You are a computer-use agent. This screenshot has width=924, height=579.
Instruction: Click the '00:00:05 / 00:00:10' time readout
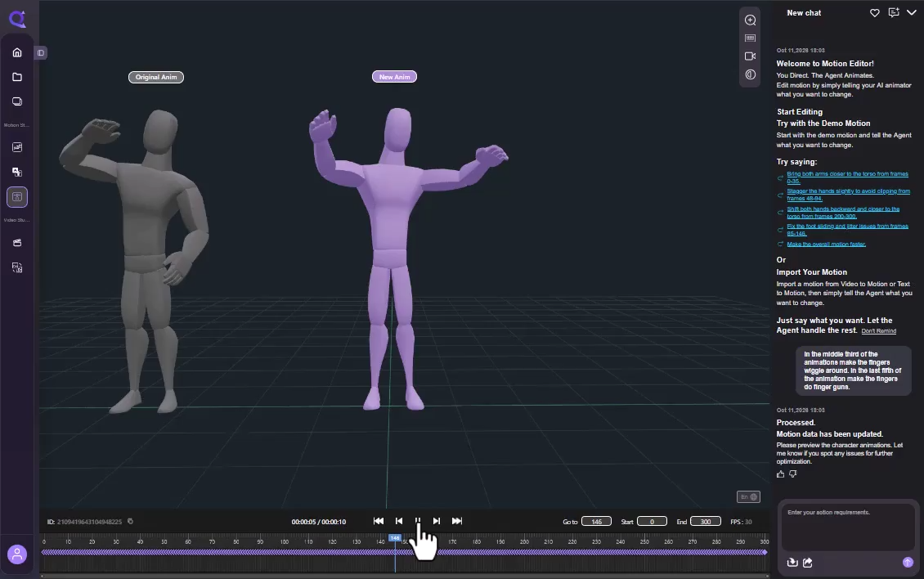318,522
